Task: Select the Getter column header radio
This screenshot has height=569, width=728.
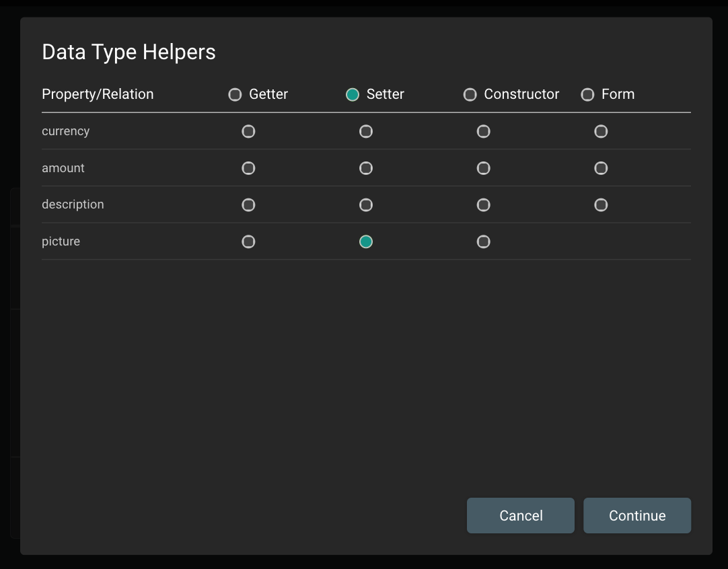Action: pos(235,95)
